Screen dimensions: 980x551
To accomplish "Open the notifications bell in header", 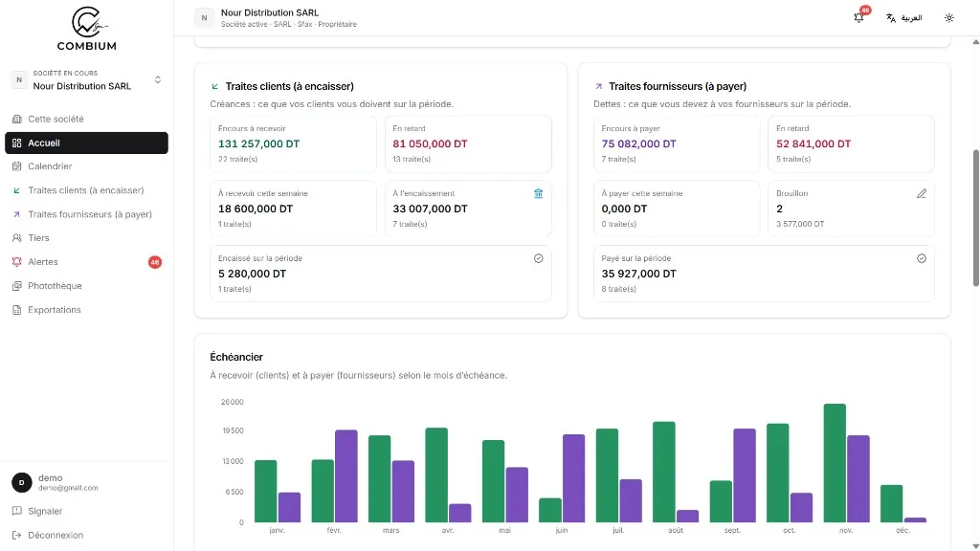I will point(858,17).
